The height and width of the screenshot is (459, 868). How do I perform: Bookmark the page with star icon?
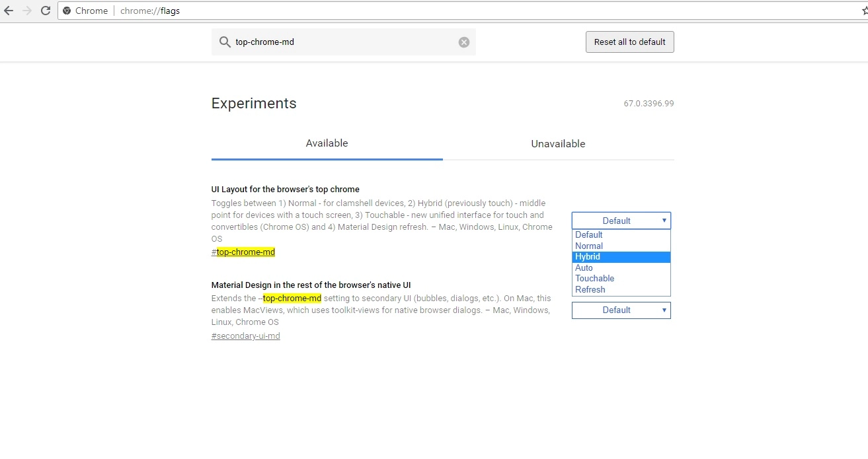click(x=864, y=11)
